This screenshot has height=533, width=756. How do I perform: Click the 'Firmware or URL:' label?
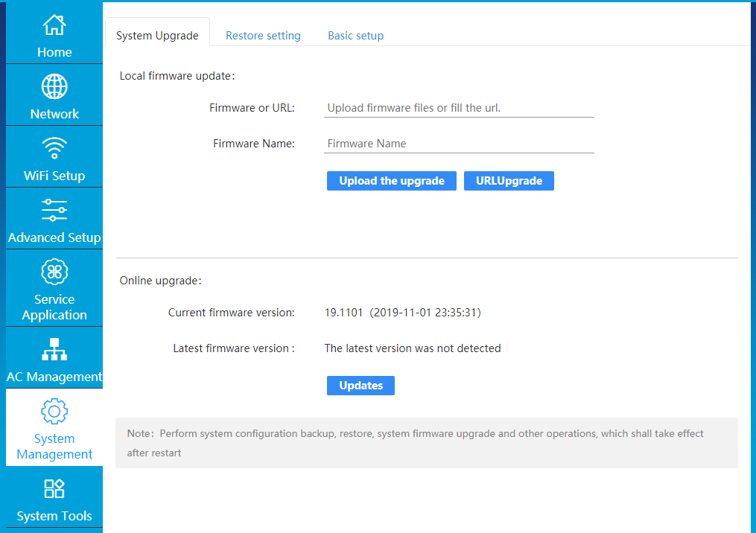coord(252,108)
